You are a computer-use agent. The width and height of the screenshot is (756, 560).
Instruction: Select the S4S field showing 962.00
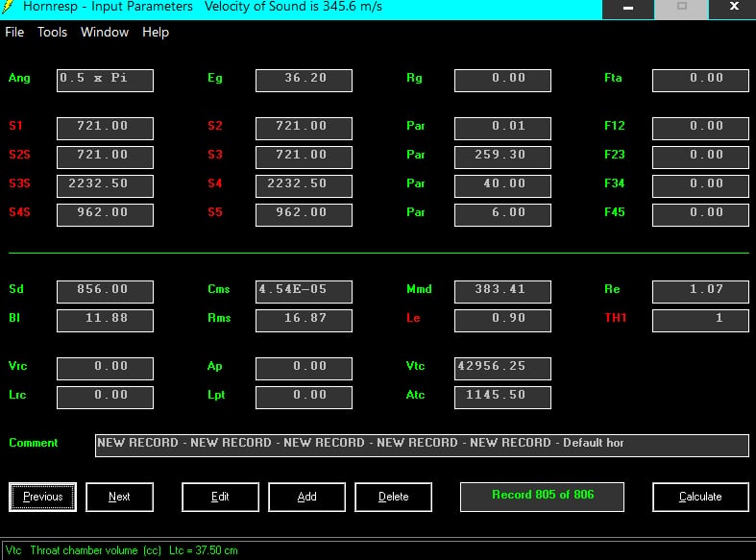pyautogui.click(x=105, y=215)
